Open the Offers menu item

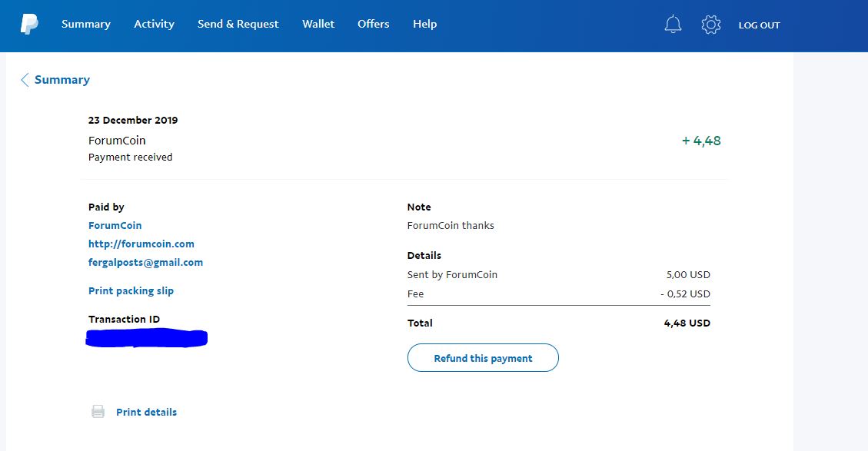[373, 24]
